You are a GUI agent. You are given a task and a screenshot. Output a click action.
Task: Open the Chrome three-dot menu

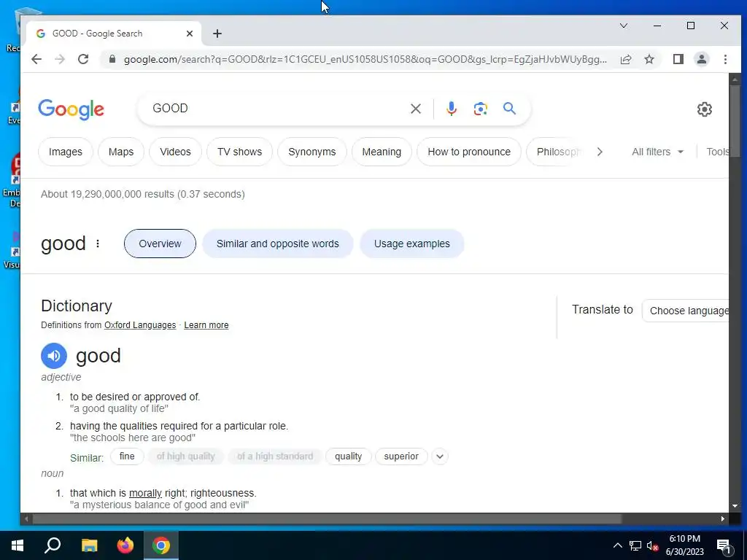point(725,59)
